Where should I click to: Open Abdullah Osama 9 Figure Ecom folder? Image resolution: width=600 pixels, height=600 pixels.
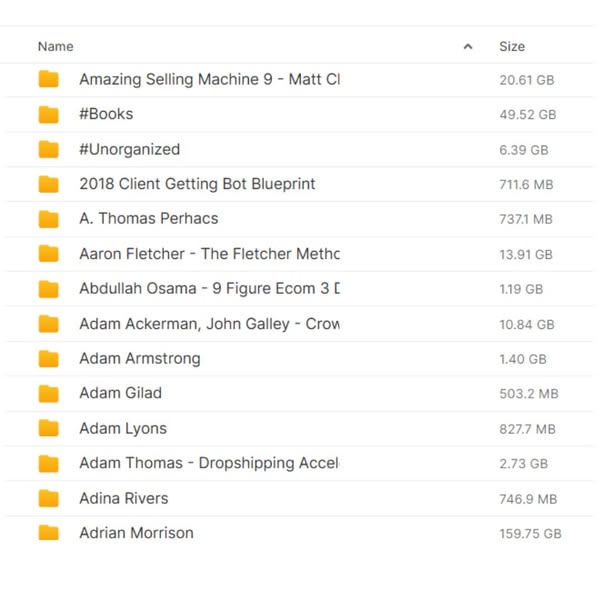[209, 289]
